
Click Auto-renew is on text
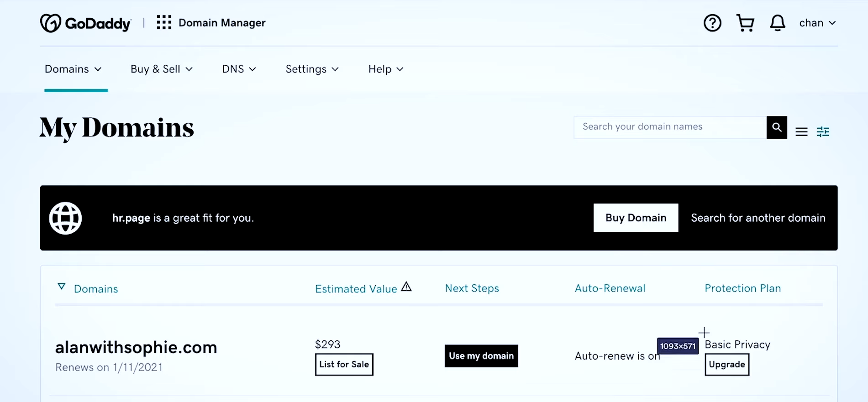(x=617, y=356)
